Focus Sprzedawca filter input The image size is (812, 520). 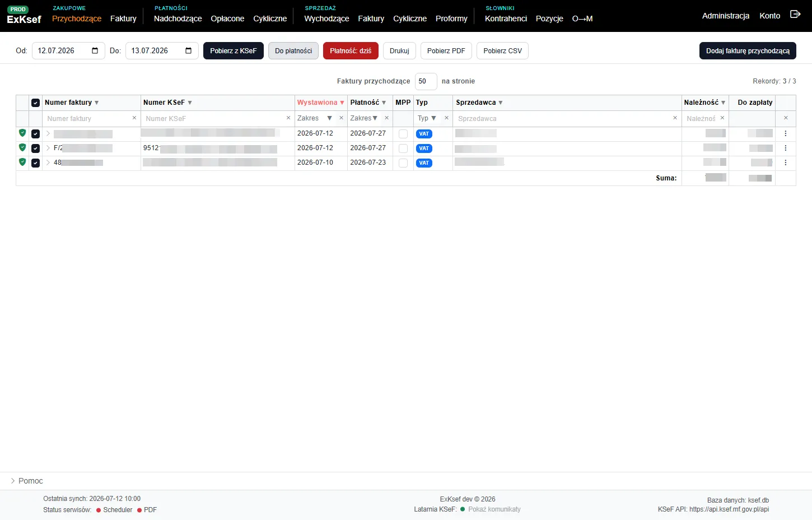pyautogui.click(x=563, y=119)
